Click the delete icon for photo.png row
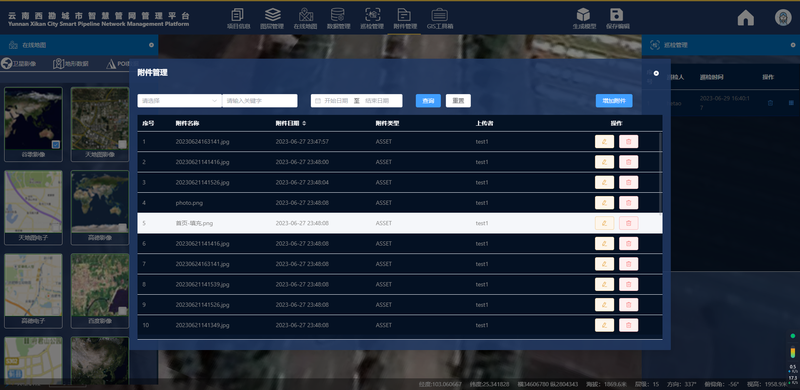Viewport: 800px width, 390px height. 629,203
